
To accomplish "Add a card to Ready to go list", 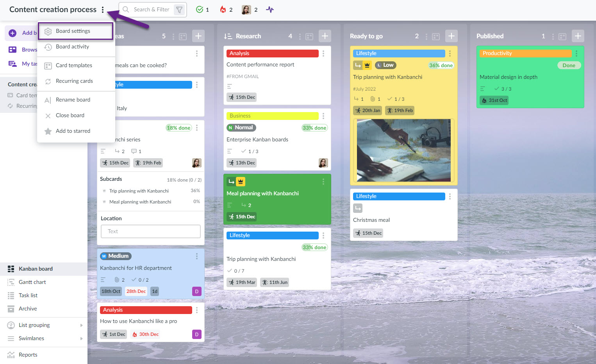I will click(451, 36).
